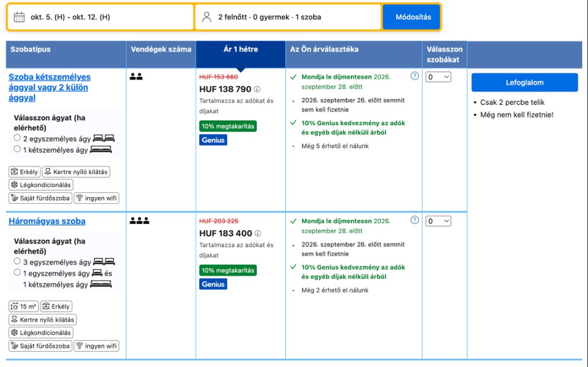Screen dimensions: 588x367
Task: Click the person icon in guests field
Action: 206,17
